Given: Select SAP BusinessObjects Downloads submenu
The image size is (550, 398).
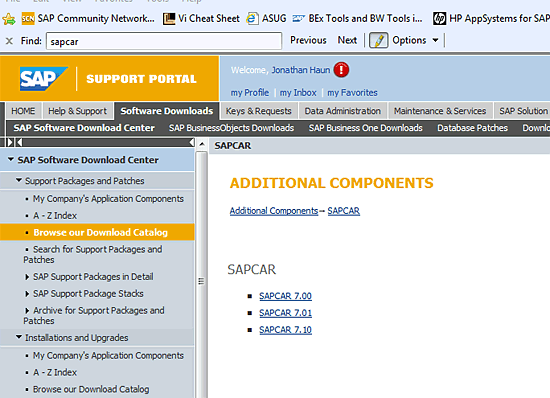Looking at the screenshot, I should pyautogui.click(x=232, y=128).
